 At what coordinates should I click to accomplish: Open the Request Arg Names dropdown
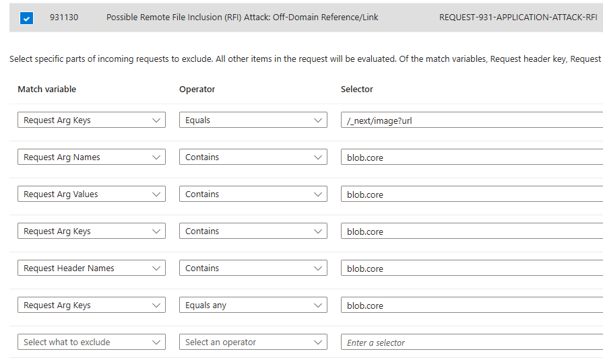click(x=92, y=157)
